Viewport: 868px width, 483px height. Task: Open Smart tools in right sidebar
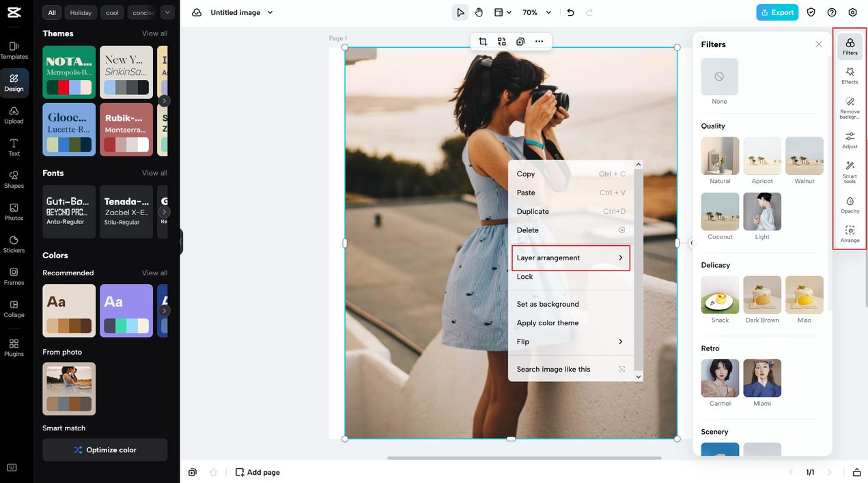coord(850,171)
